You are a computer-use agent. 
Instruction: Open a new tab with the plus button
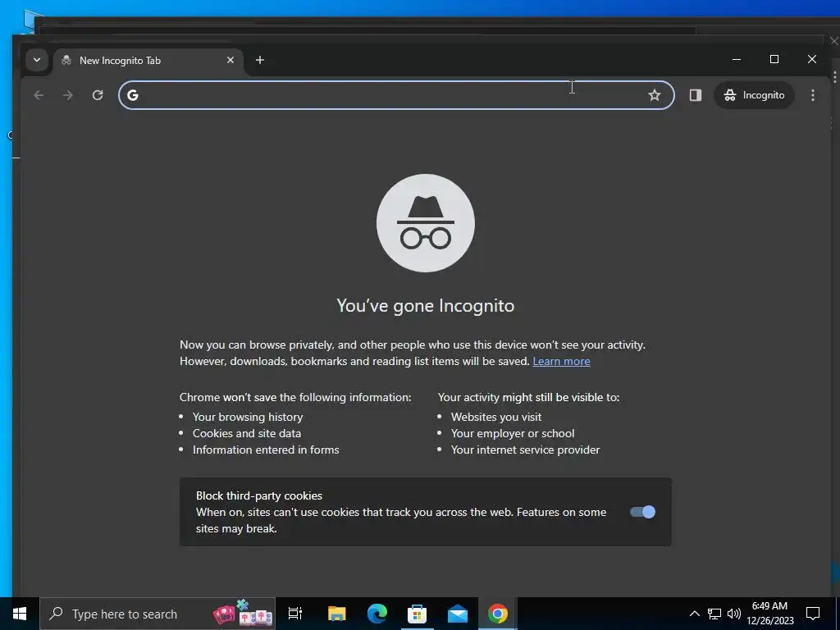point(260,60)
